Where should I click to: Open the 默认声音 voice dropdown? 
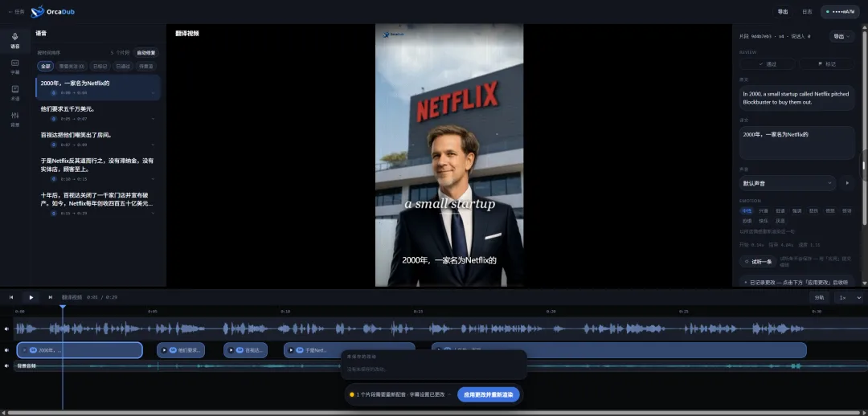(787, 183)
